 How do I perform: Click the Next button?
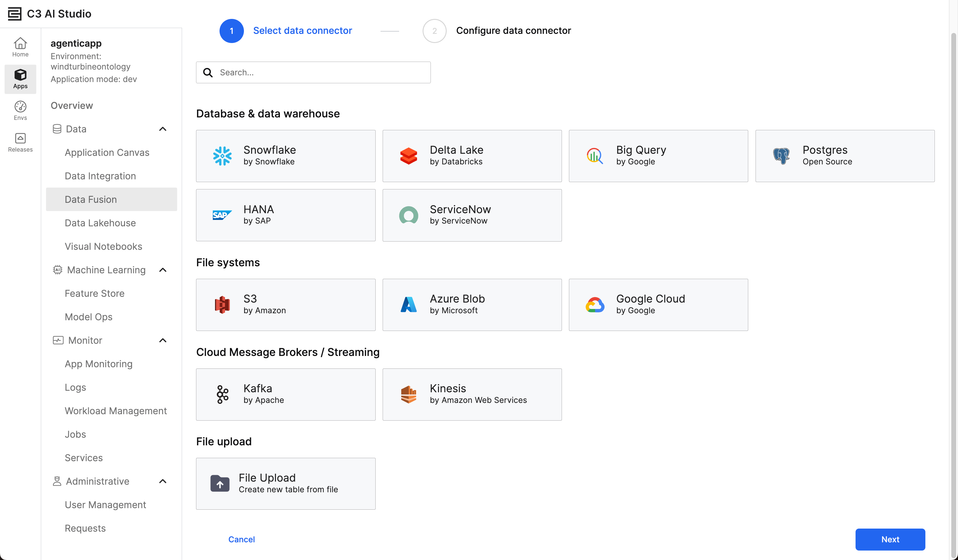890,539
